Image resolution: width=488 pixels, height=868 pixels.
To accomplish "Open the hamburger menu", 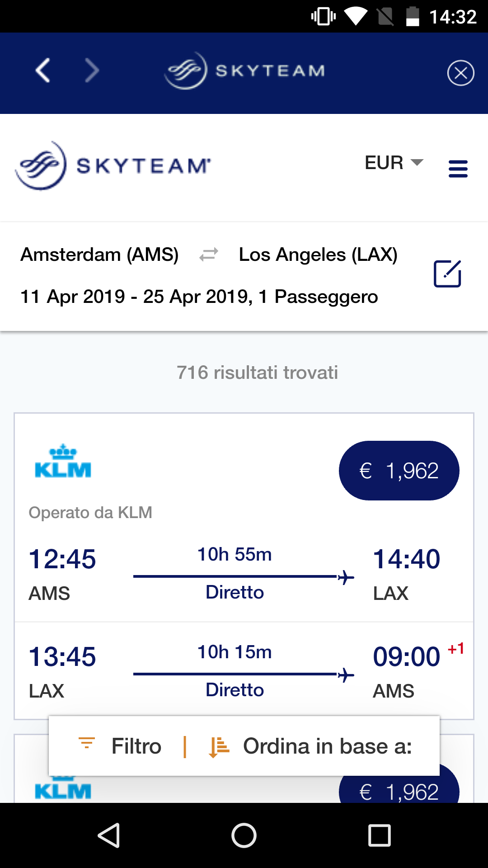I will [458, 169].
